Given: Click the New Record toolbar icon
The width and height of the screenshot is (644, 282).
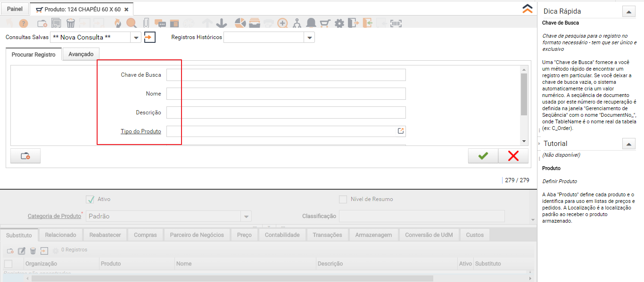Looking at the screenshot, I should 42,23.
